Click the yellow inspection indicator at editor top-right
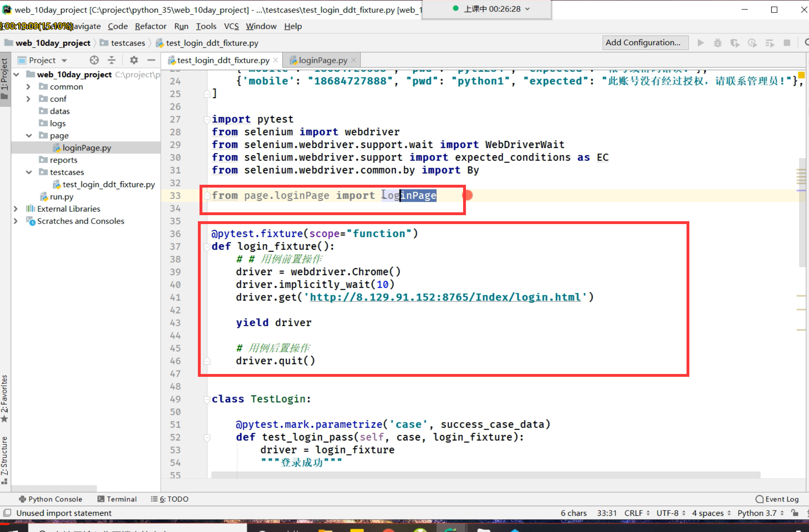Image resolution: width=809 pixels, height=532 pixels. 801,75
